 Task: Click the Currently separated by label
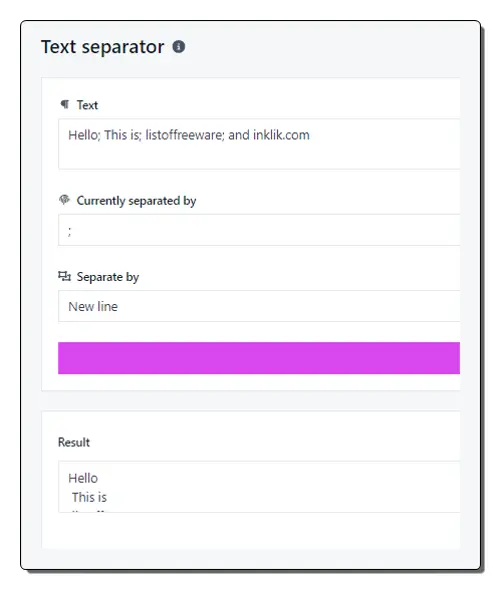tap(136, 201)
